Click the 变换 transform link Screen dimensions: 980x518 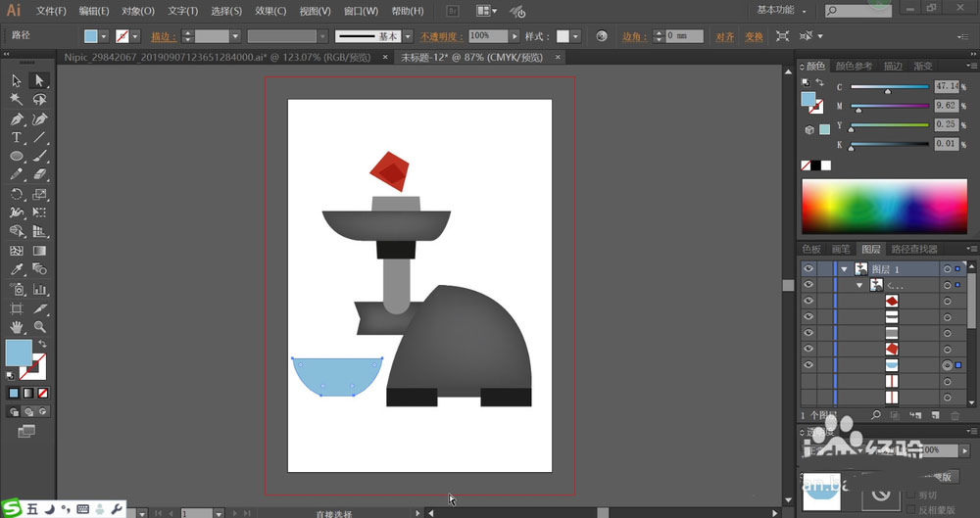click(x=754, y=37)
